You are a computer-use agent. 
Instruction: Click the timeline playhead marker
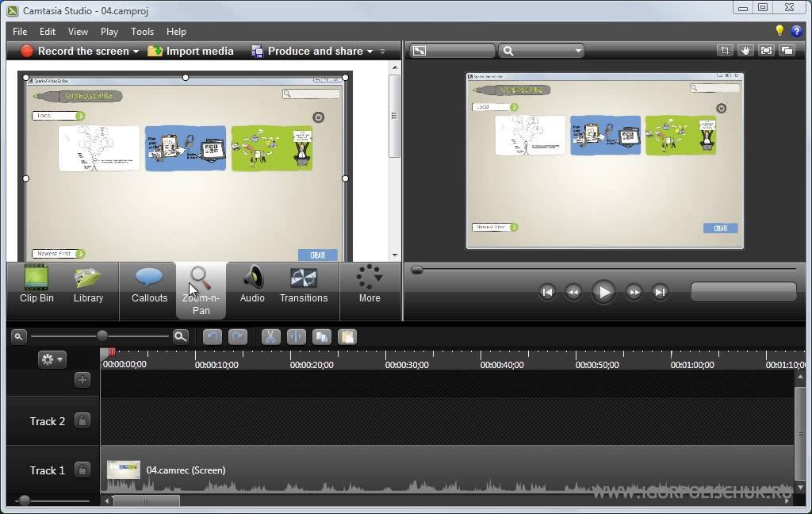(109, 354)
